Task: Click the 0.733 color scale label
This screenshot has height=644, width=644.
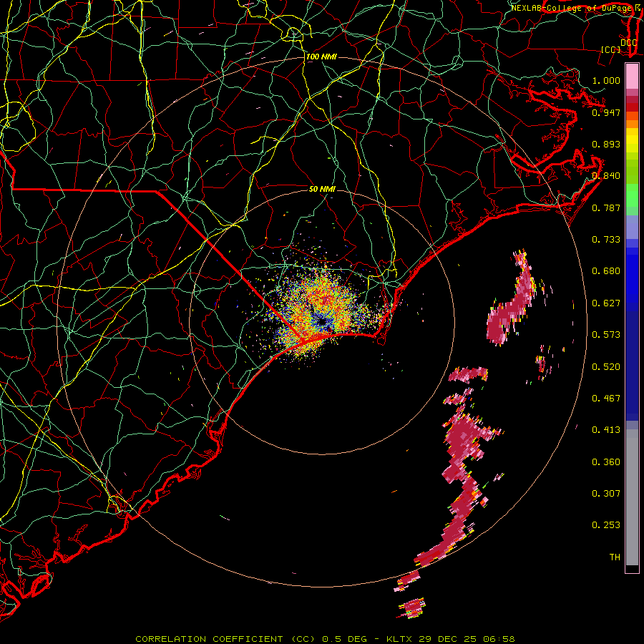Action: tap(606, 240)
